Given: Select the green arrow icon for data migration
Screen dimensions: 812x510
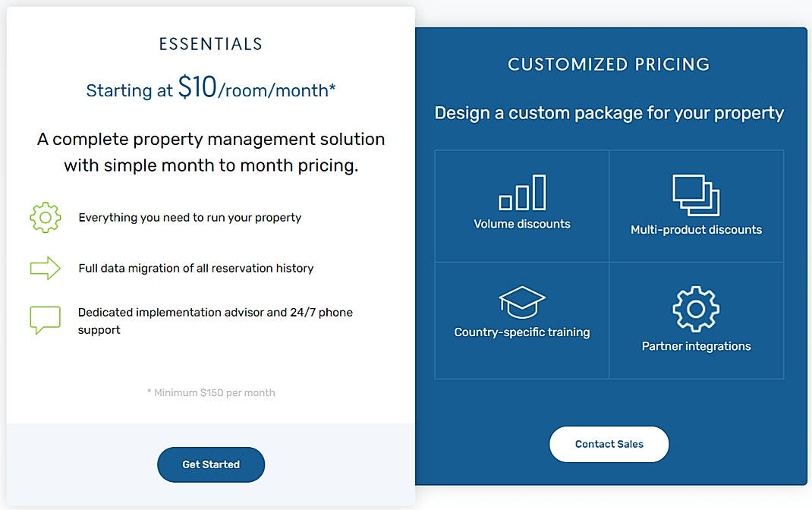Looking at the screenshot, I should 46,267.
